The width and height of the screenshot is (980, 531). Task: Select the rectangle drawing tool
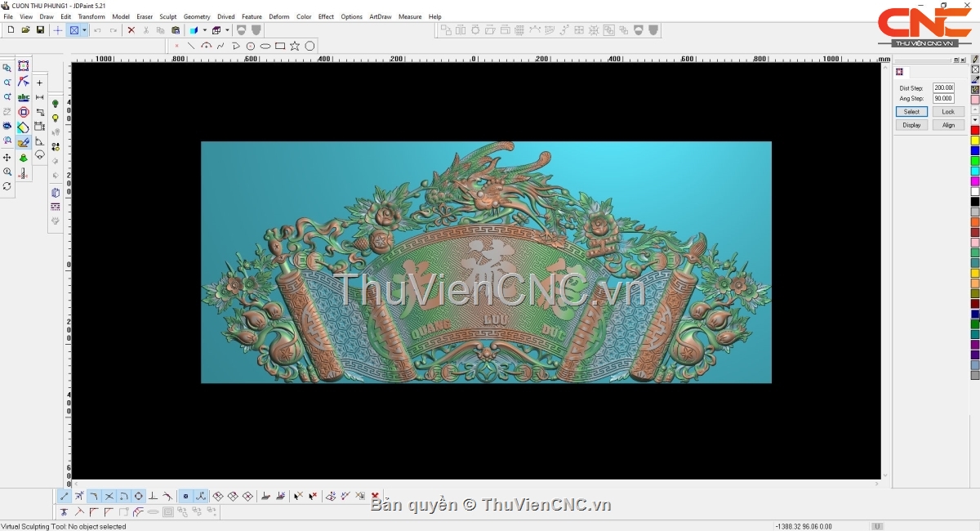(x=280, y=46)
